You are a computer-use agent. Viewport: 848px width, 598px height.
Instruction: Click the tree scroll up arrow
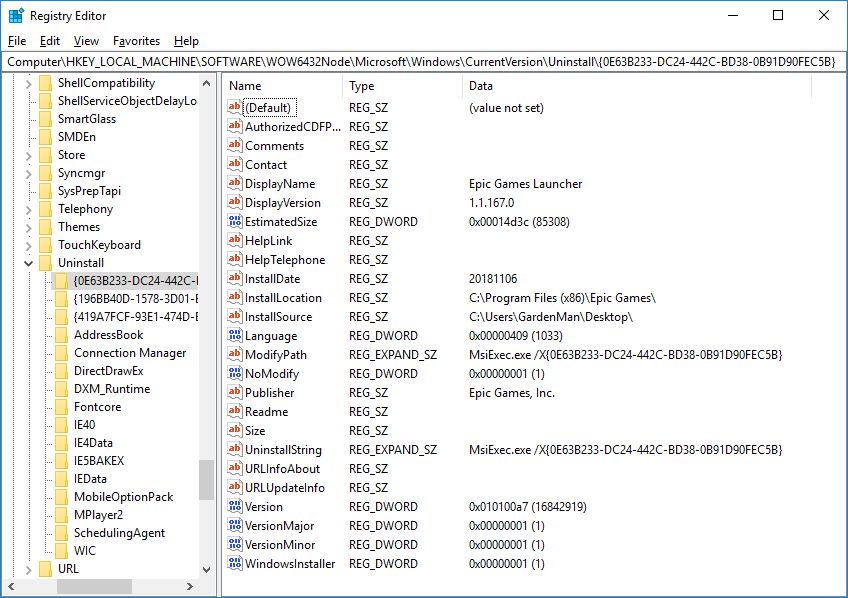pos(206,83)
